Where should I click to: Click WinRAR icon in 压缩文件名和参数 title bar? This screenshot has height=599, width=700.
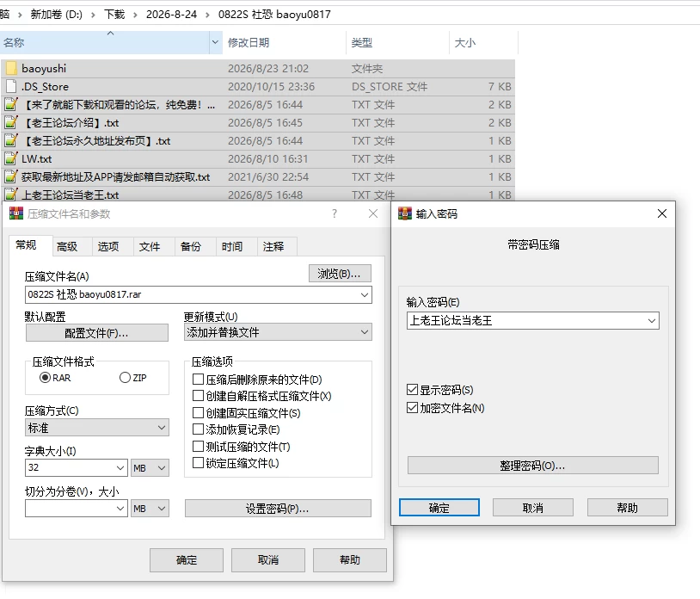16,213
